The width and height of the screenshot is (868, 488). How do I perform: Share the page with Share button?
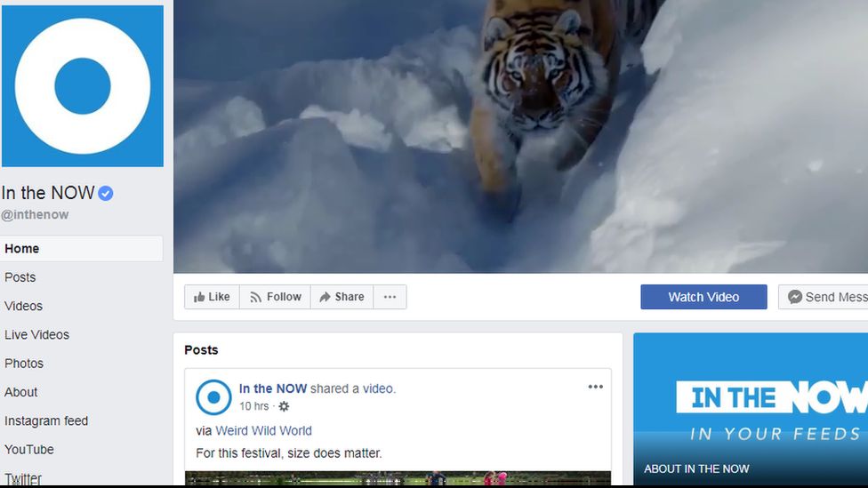tap(342, 297)
